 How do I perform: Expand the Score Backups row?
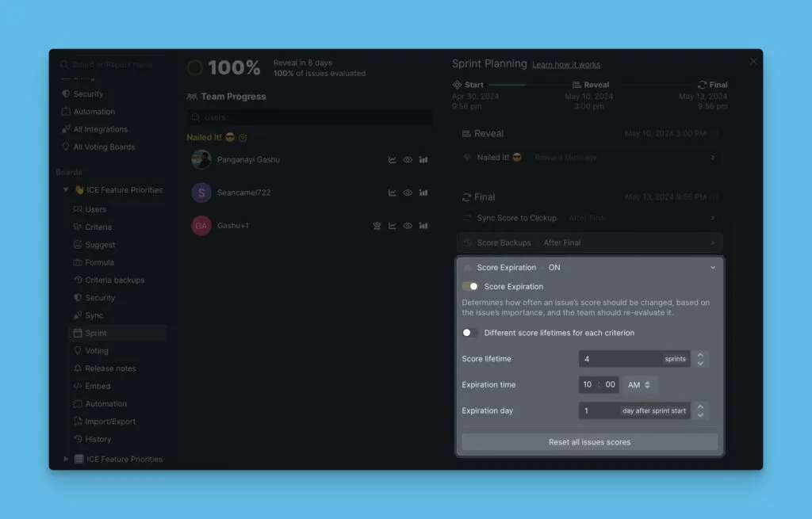click(x=589, y=242)
